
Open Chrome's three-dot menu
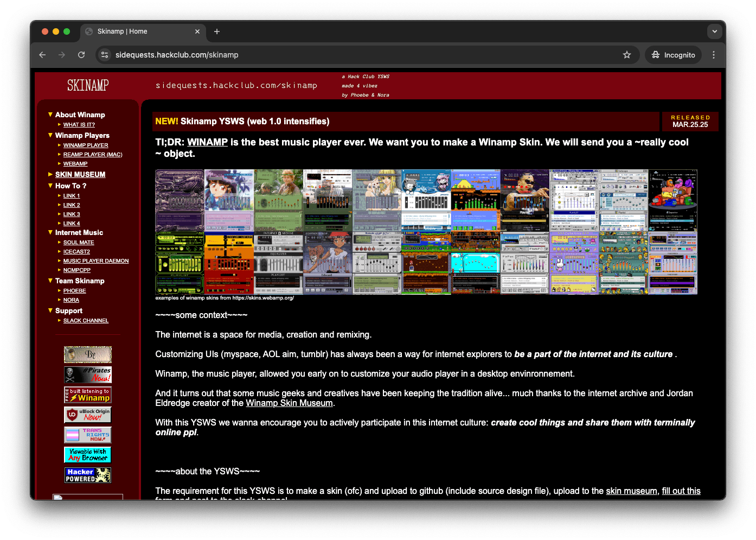(x=714, y=55)
